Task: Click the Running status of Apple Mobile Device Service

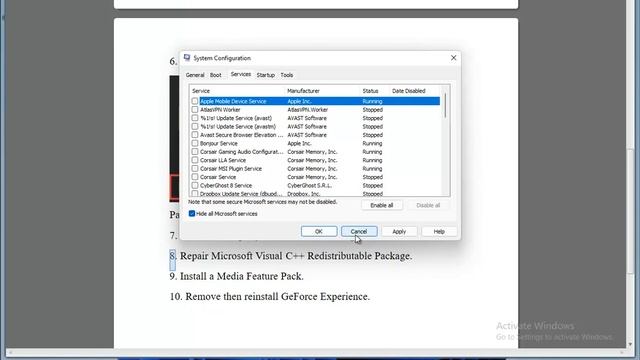Action: pyautogui.click(x=372, y=101)
